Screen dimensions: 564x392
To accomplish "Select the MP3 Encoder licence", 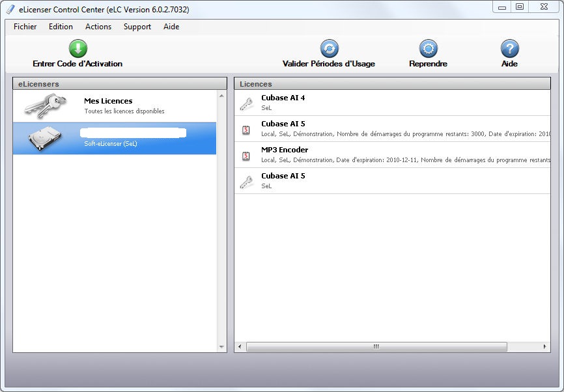I will click(x=393, y=154).
